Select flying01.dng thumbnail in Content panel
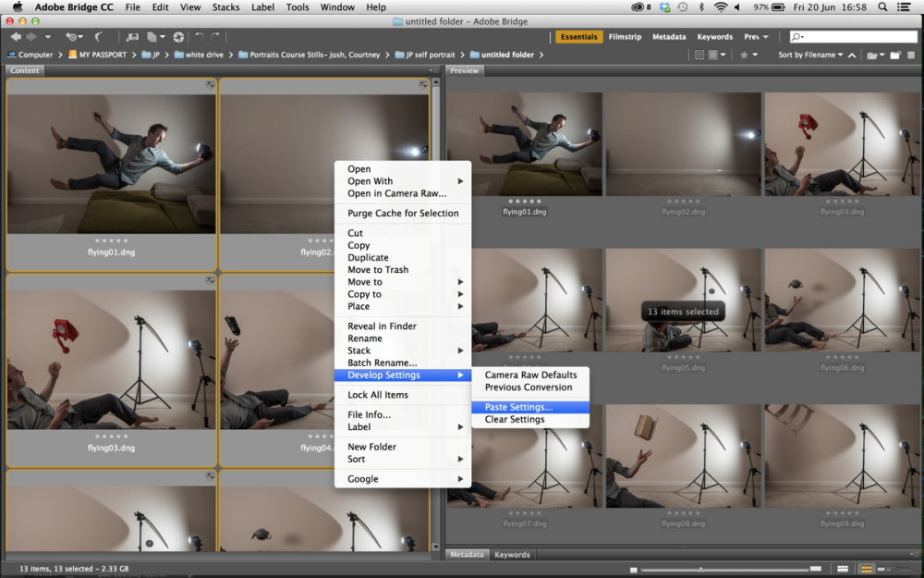Image resolution: width=924 pixels, height=578 pixels. [x=112, y=164]
